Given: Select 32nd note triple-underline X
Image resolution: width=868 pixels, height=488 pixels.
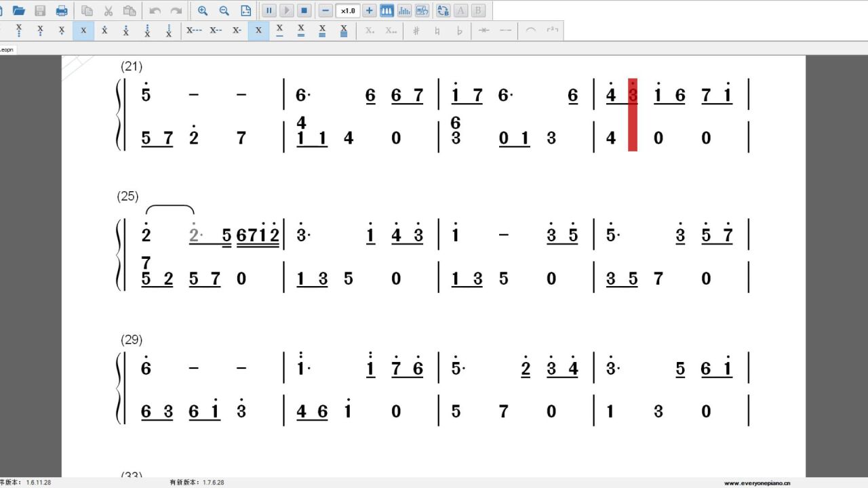Looking at the screenshot, I should point(322,30).
